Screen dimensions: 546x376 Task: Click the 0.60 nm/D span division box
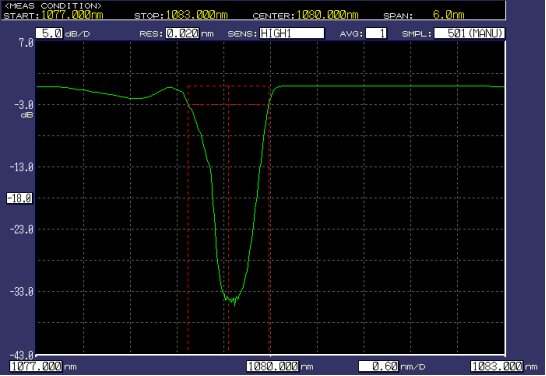[379, 366]
